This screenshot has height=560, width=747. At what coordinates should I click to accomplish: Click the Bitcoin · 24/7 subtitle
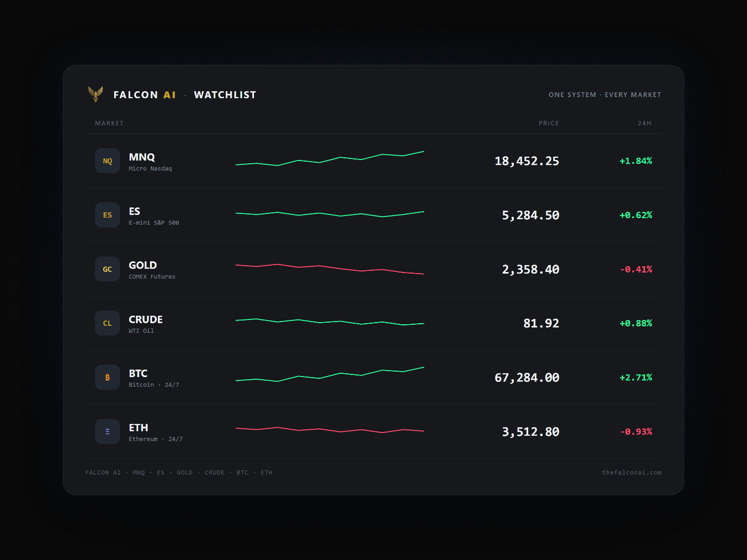tap(154, 385)
